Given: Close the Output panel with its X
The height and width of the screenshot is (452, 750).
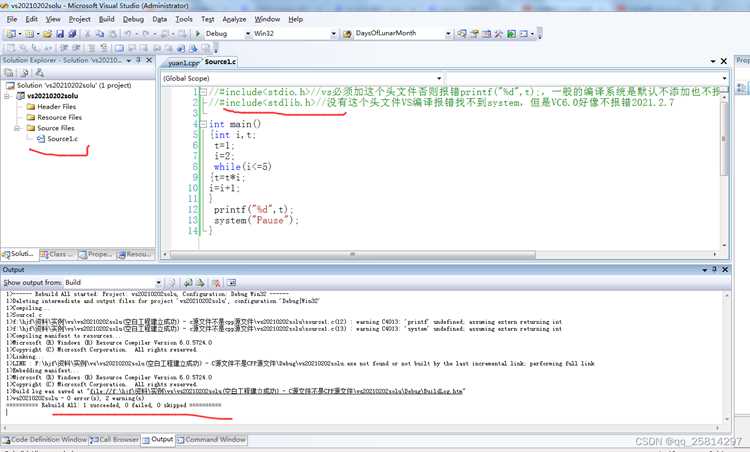Looking at the screenshot, I should pos(725,269).
